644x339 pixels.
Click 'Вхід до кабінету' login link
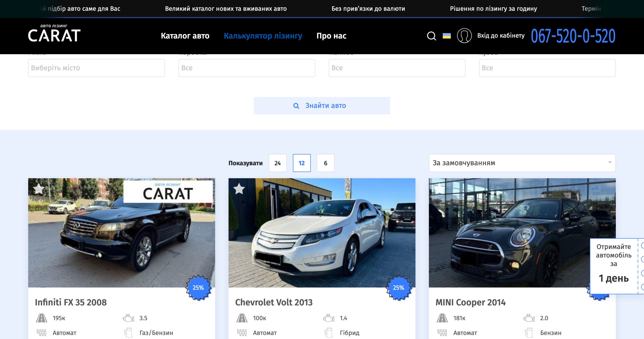coord(501,36)
